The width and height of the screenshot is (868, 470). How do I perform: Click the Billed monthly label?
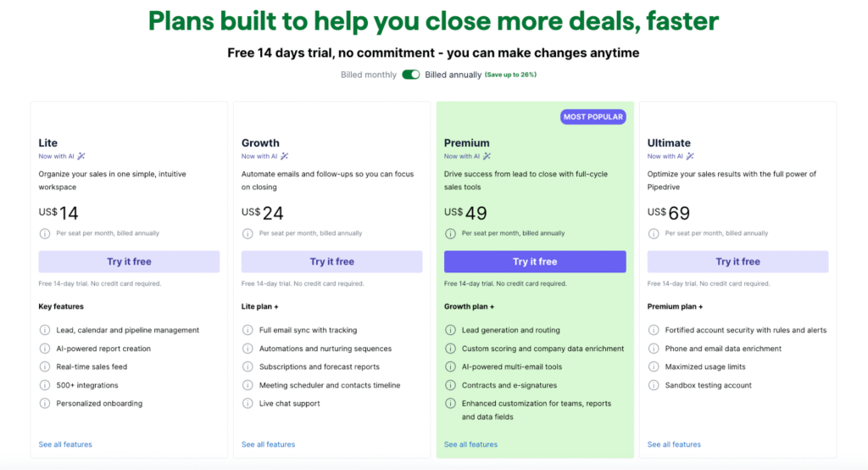[x=368, y=75]
